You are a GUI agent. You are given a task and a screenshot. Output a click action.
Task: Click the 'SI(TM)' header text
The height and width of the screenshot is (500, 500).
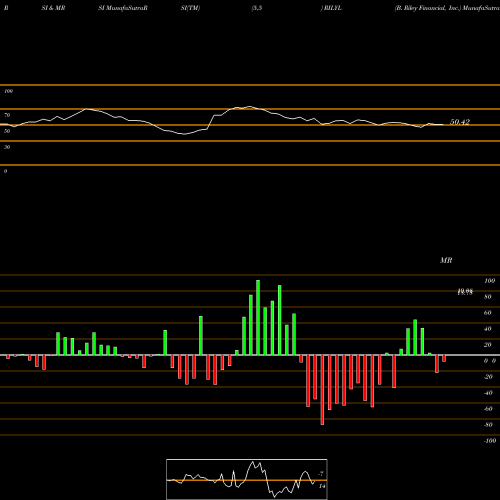[x=190, y=8]
